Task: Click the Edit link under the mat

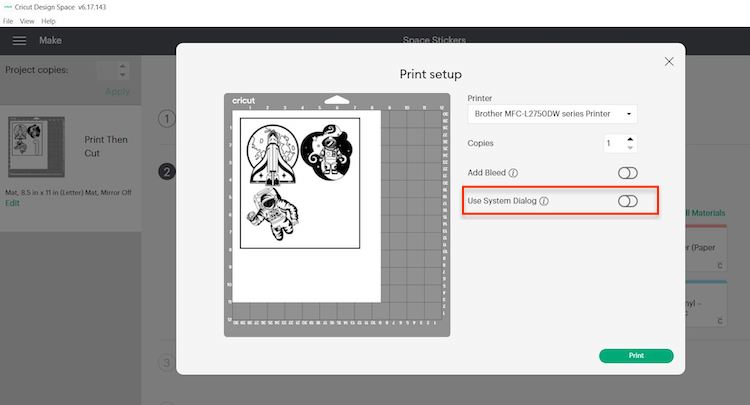Action: point(12,203)
